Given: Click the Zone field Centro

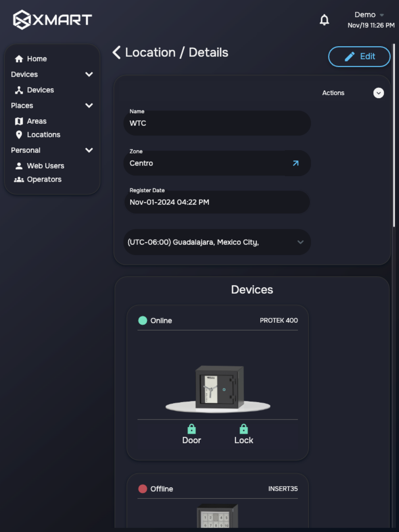Looking at the screenshot, I should point(217,163).
